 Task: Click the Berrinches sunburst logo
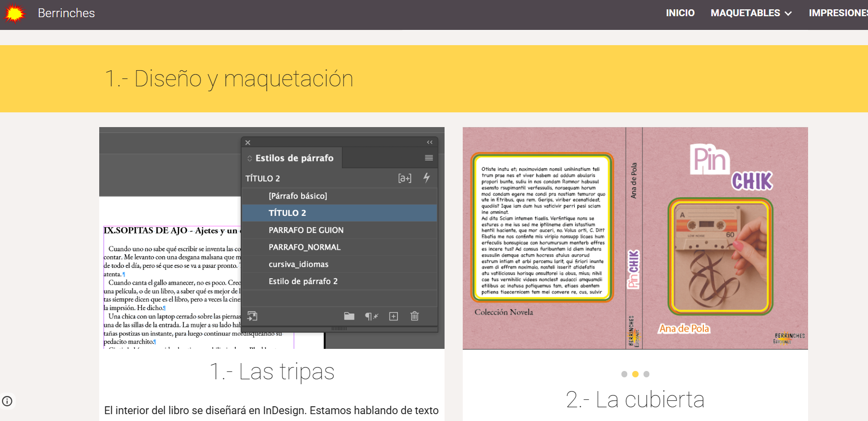coord(15,13)
